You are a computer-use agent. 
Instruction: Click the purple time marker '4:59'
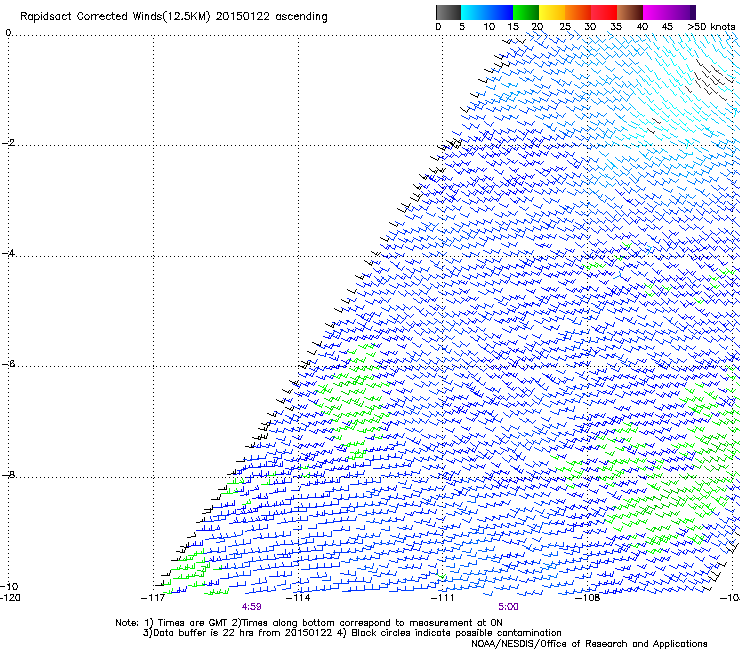click(x=252, y=607)
